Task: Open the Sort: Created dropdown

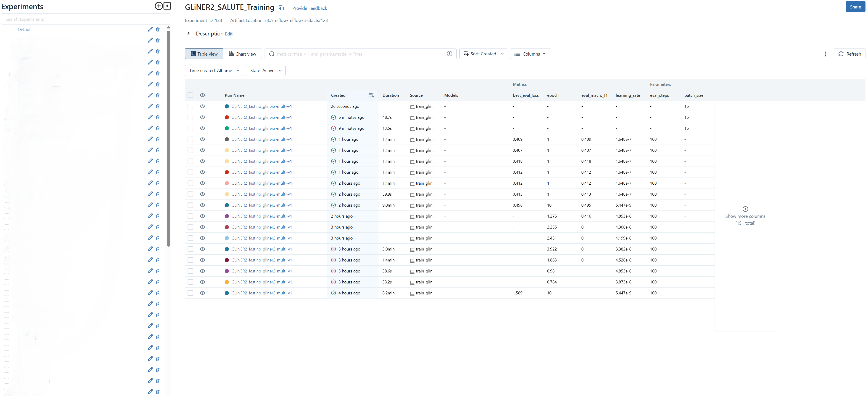Action: pyautogui.click(x=483, y=54)
